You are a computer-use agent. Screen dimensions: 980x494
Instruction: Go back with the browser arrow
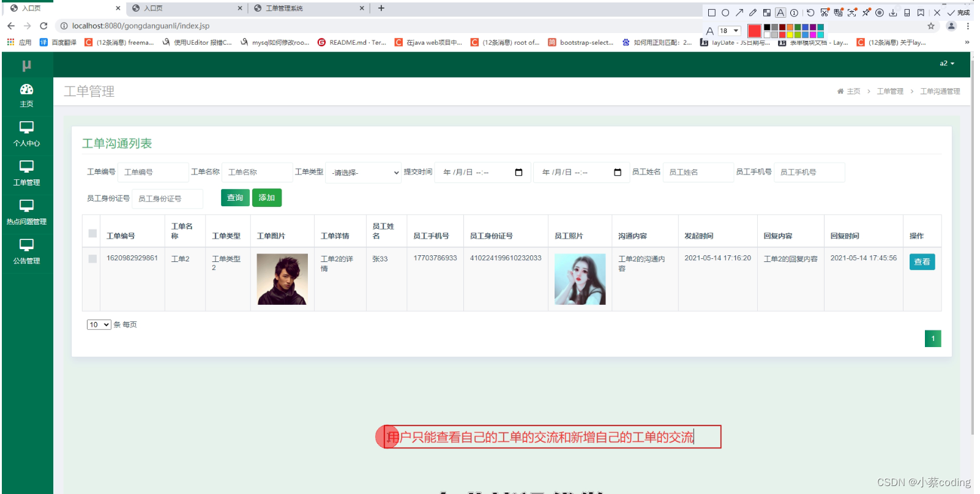pos(11,26)
